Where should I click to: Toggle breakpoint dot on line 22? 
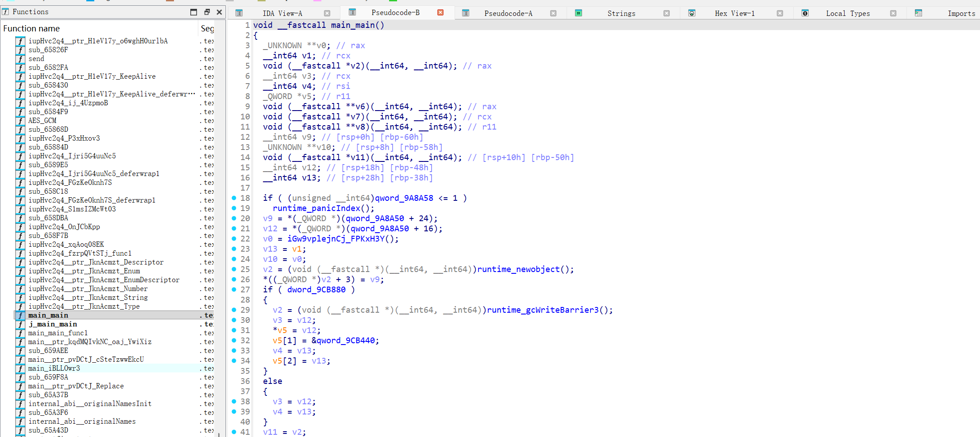(x=234, y=238)
